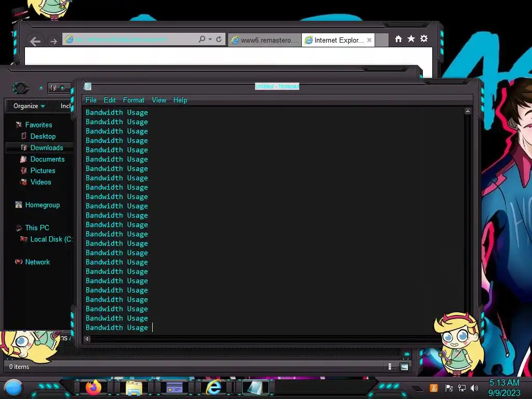Screen dimensions: 532x399
Task: Switch Explorer to large icons view button
Action: [x=404, y=367]
